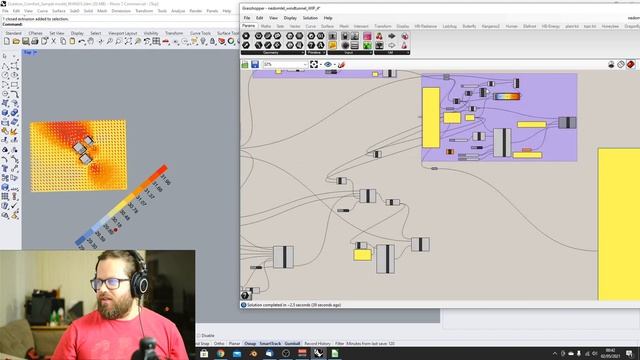Open the notifications icon in system tray
640x360 pixels.
[x=629, y=353]
